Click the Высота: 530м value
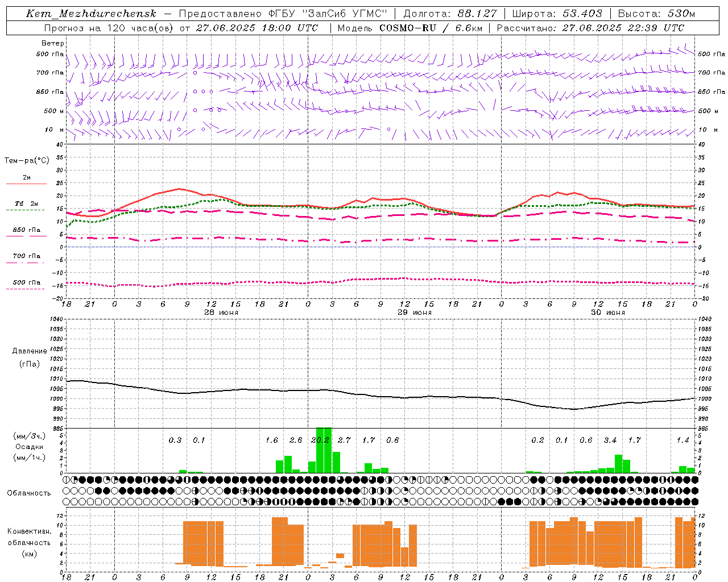This screenshot has width=728, height=582. pos(656,14)
